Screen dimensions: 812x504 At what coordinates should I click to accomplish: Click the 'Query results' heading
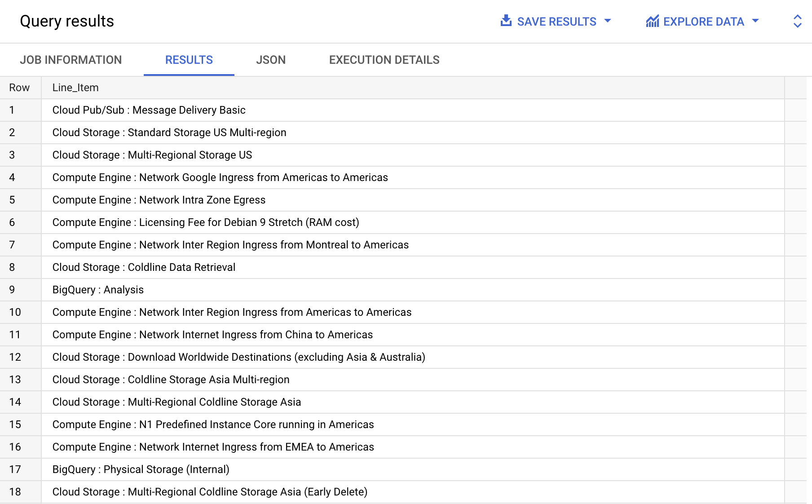[x=67, y=21]
